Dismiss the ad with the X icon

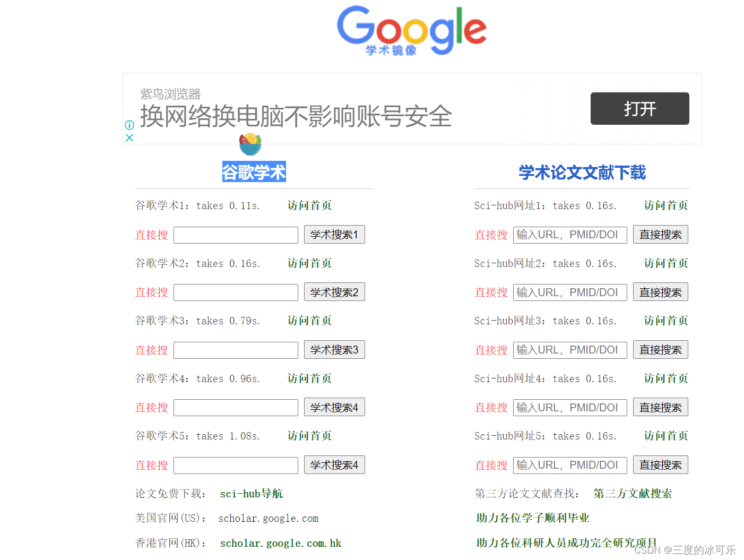pos(129,137)
